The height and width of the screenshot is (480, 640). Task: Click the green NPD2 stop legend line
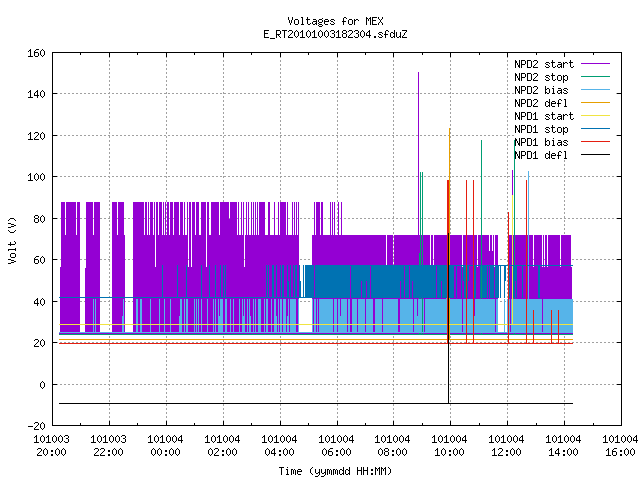pos(595,77)
